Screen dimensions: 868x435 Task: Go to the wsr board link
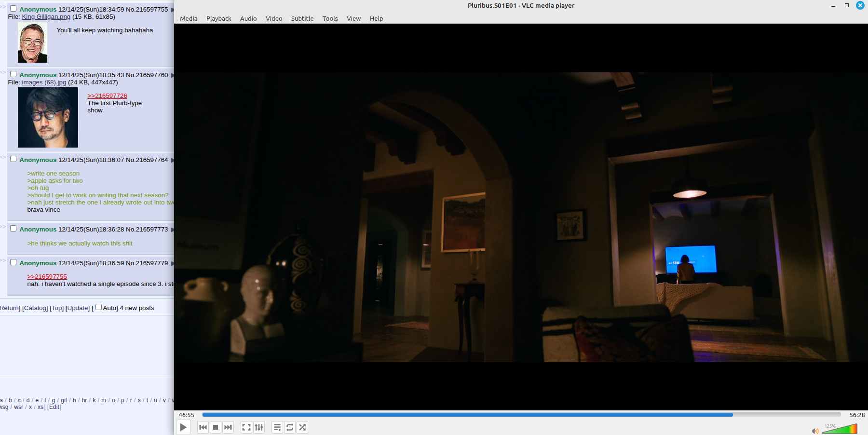(19, 407)
